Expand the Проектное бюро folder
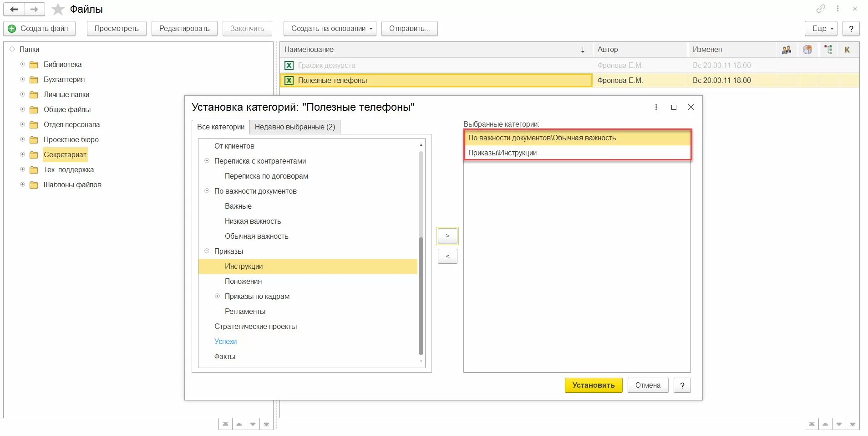Image resolution: width=868 pixels, height=436 pixels. click(22, 139)
